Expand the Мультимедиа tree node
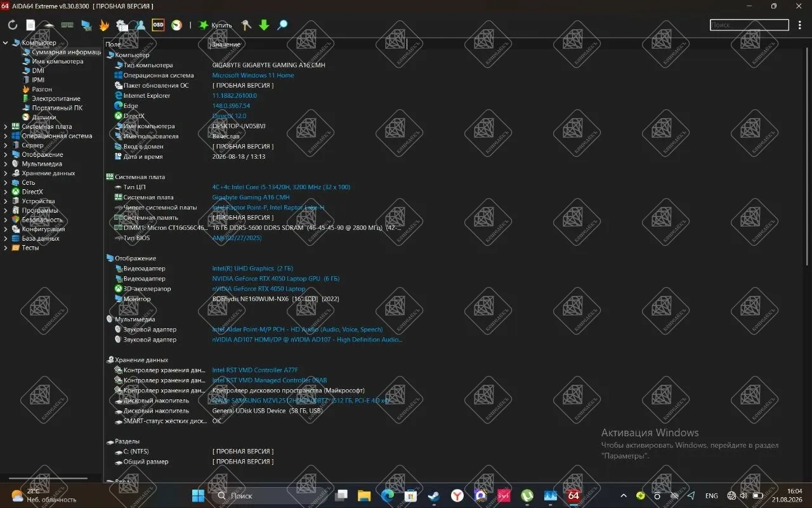This screenshot has width=812, height=508. click(x=6, y=164)
